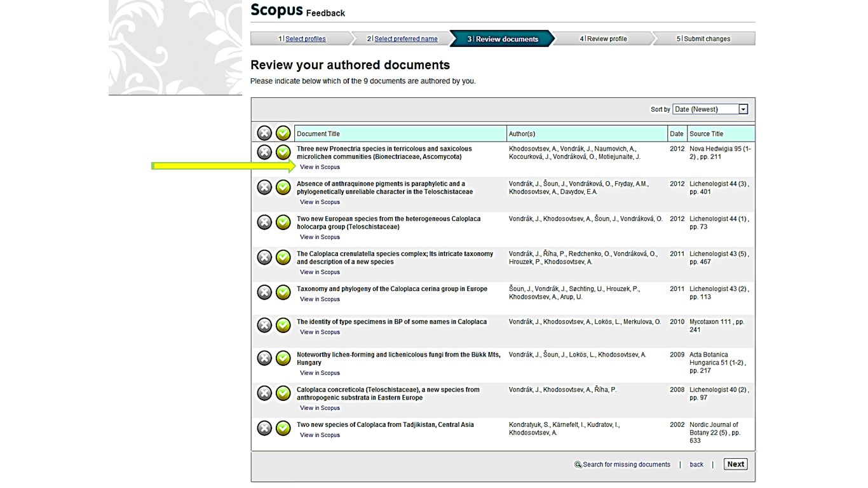Reject the 'Noteworthy lichen-forming' document

click(264, 358)
